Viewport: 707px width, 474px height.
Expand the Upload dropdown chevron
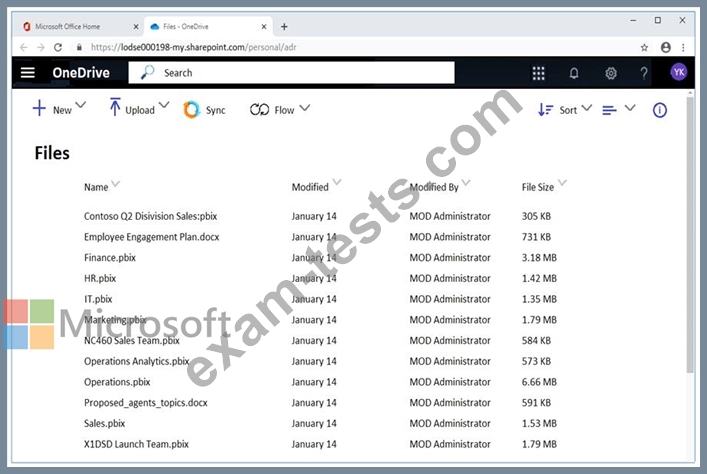[x=164, y=105]
